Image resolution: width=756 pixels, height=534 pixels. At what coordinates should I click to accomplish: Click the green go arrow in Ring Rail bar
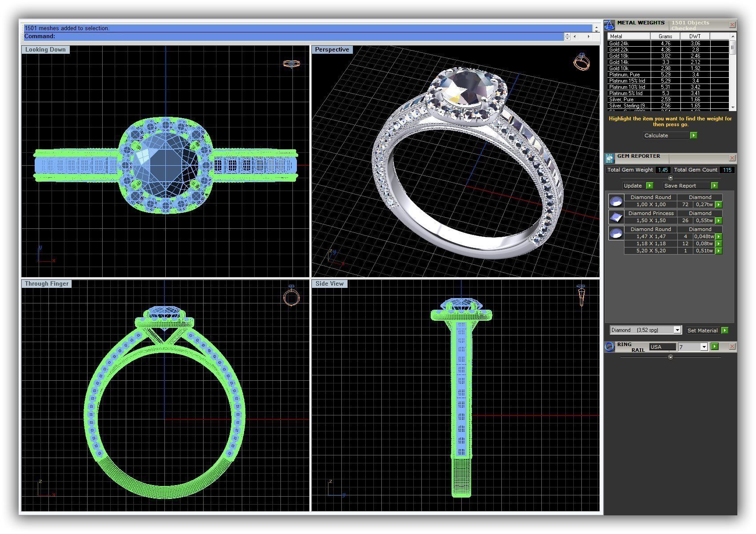point(715,346)
